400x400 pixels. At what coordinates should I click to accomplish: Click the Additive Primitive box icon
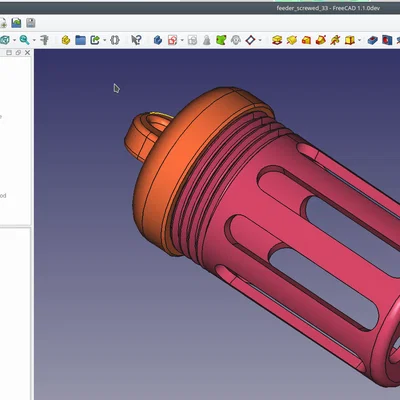coord(350,40)
